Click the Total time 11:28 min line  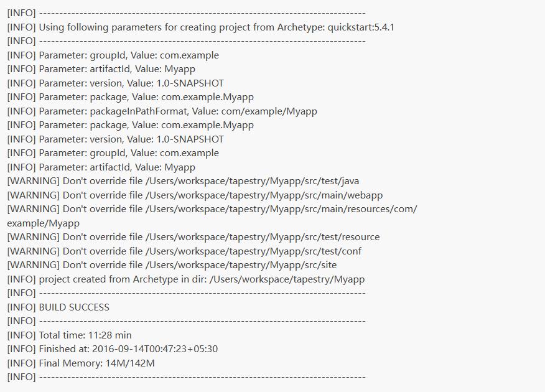(69, 335)
